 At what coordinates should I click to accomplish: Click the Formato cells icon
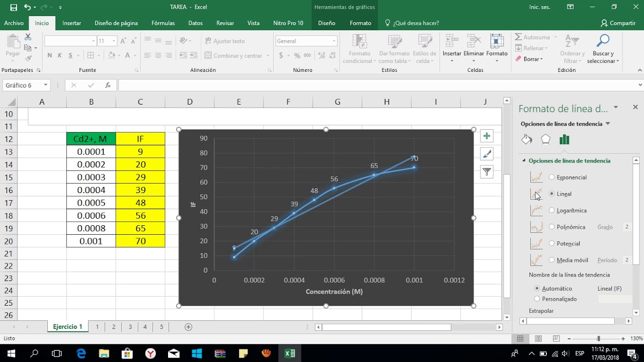click(497, 42)
